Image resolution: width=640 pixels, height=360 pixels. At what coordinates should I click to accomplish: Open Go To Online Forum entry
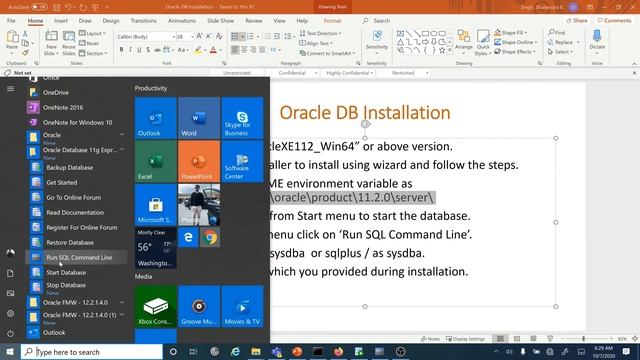[x=77, y=198]
